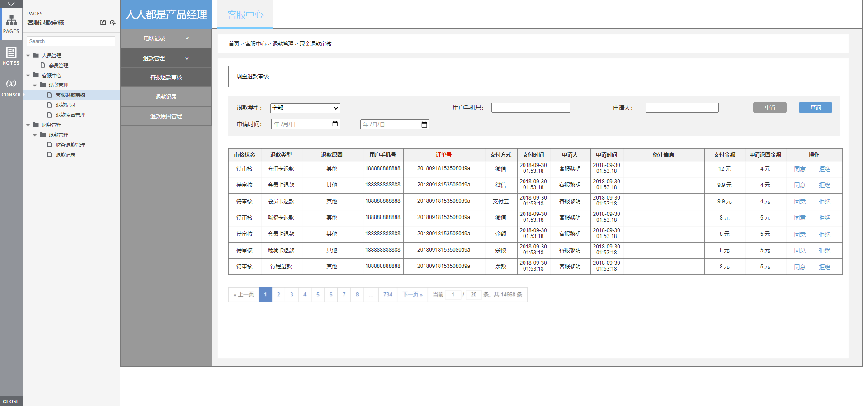Screen dimensions: 868x406
Task: Jump to last page 734
Action: (x=388, y=295)
